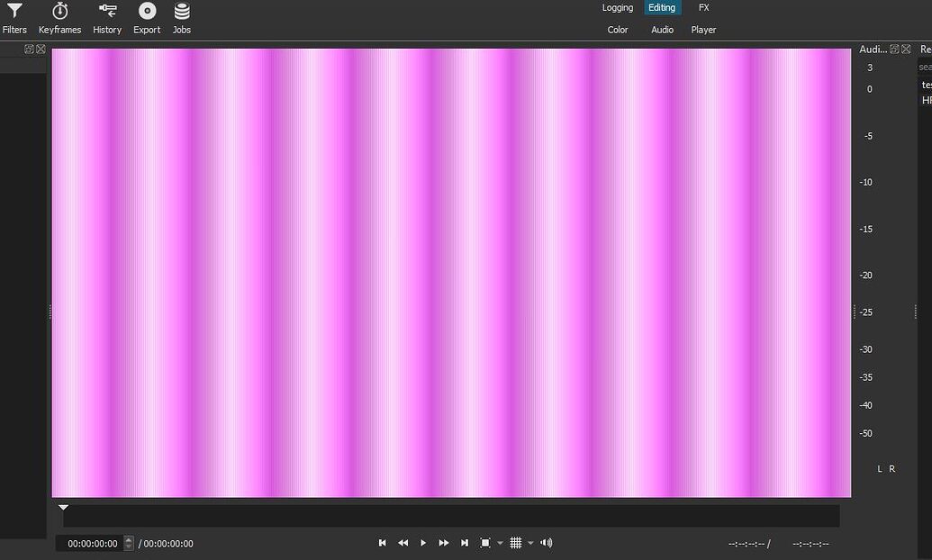Open the grid options dropdown
Viewport: 932px width, 560px height.
point(530,543)
